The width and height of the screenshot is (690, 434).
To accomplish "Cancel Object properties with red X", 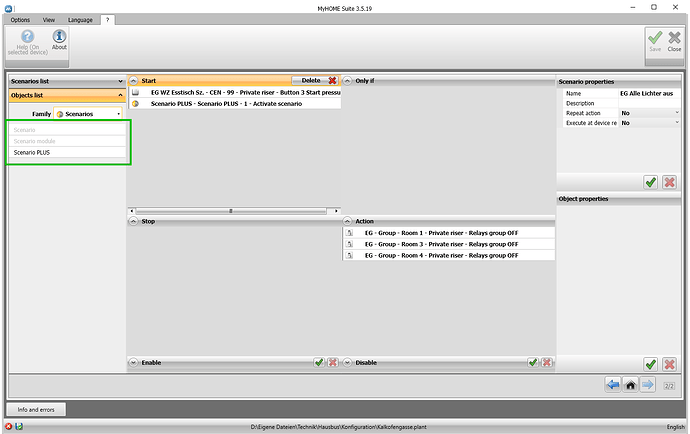I will (x=669, y=364).
